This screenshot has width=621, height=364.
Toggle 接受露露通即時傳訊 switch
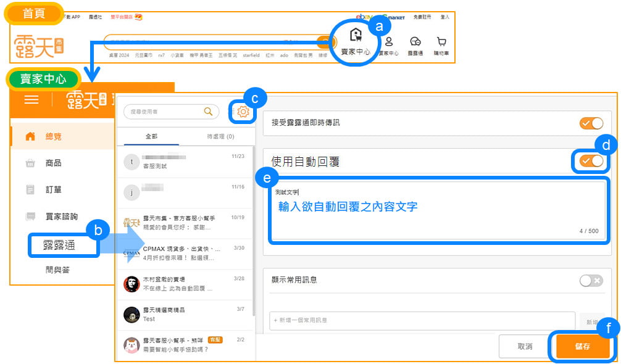[x=591, y=123]
